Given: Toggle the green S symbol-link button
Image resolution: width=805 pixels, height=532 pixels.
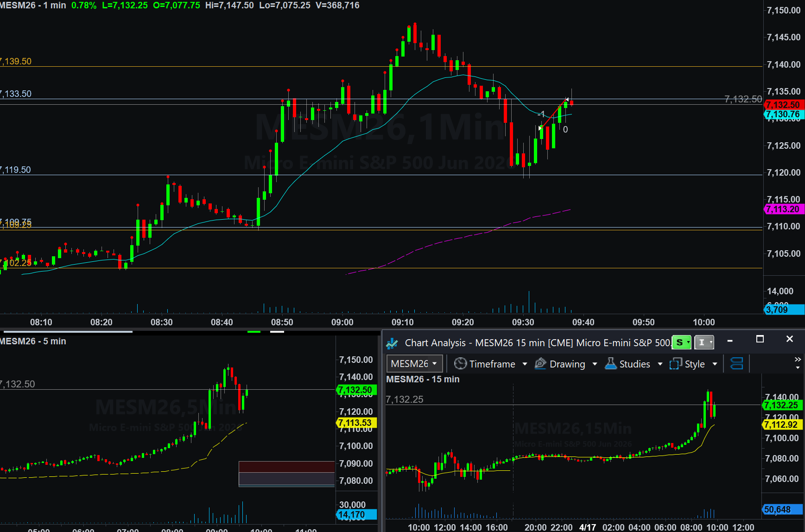Looking at the screenshot, I should 681,342.
